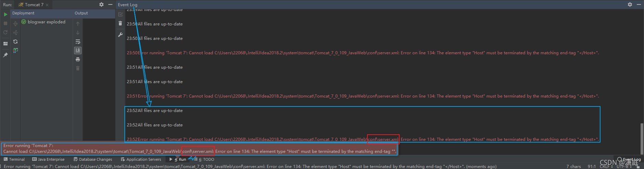Hide the Run panel with minimize dash
This screenshot has height=169, width=644.
110,4
